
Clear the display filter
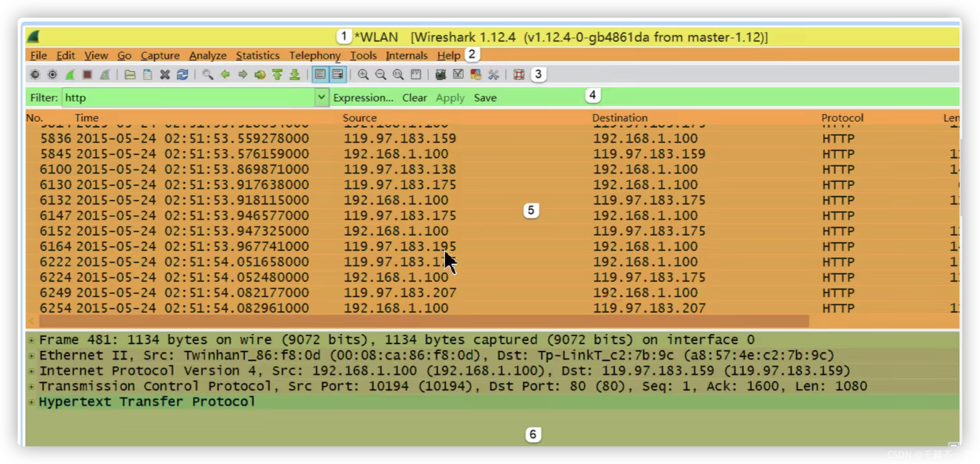pyautogui.click(x=414, y=98)
